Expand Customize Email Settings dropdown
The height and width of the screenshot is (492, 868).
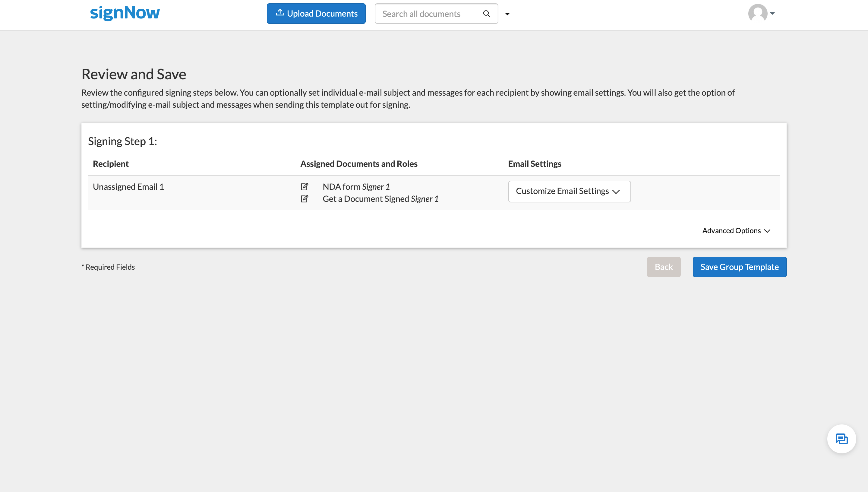click(x=569, y=191)
